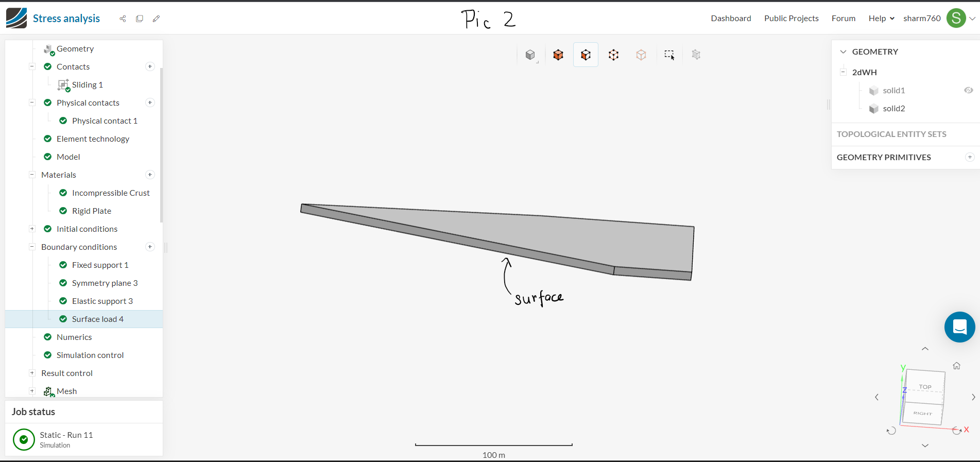Open the Stress analysis project title
Screen dimensions: 980x462
tap(66, 19)
